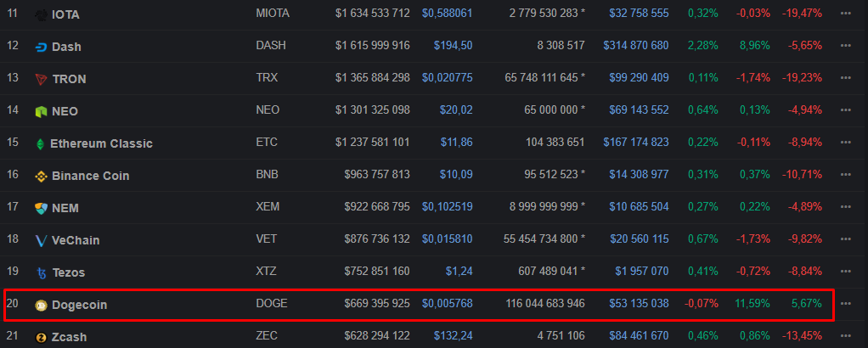868x348 pixels.
Task: Click the NEM price $0,102519
Action: pos(448,206)
